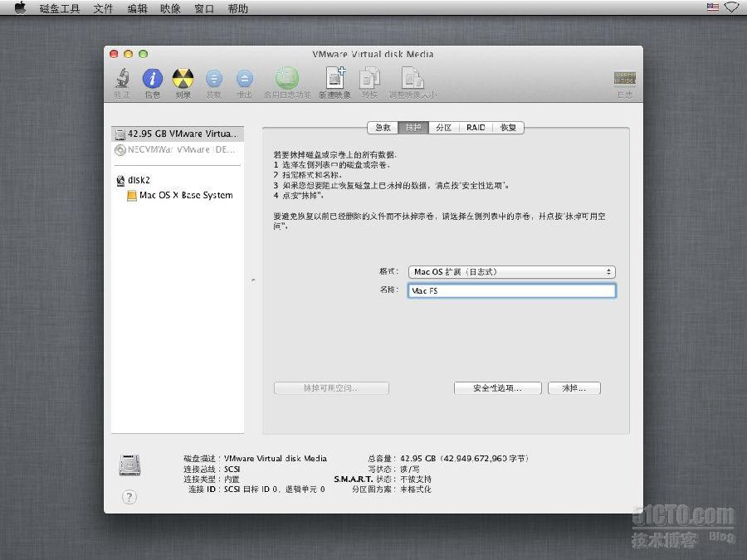
Task: Open the Images (映像) menu
Action: [170, 8]
